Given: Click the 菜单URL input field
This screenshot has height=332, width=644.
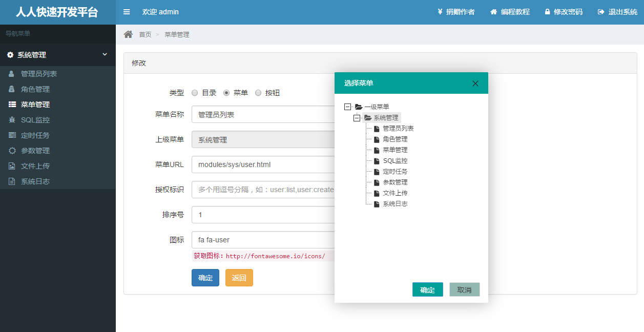Looking at the screenshot, I should click(x=263, y=164).
